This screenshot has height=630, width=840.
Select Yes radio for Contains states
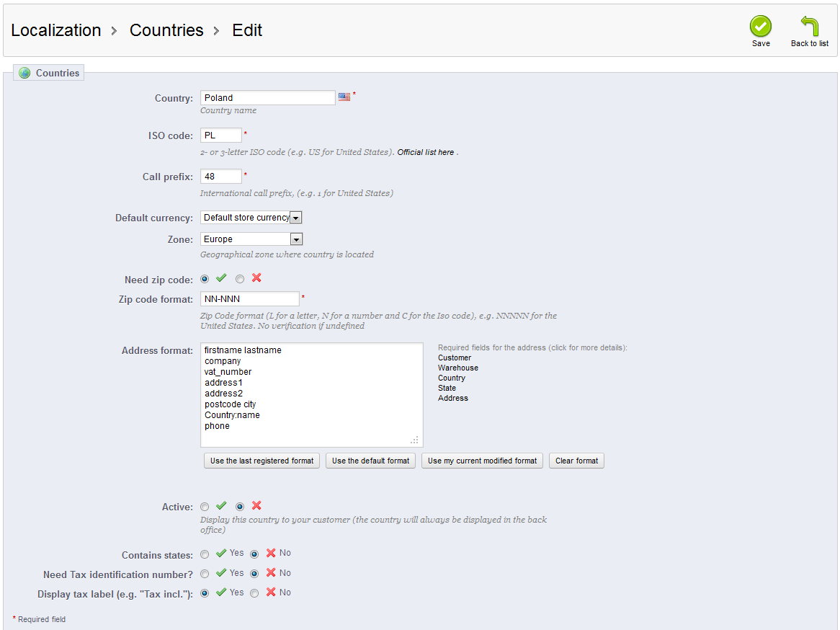click(205, 554)
